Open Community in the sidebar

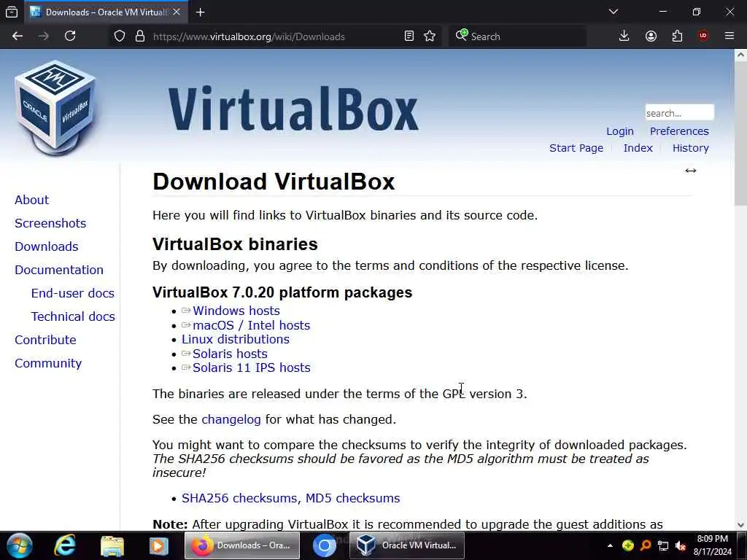48,363
